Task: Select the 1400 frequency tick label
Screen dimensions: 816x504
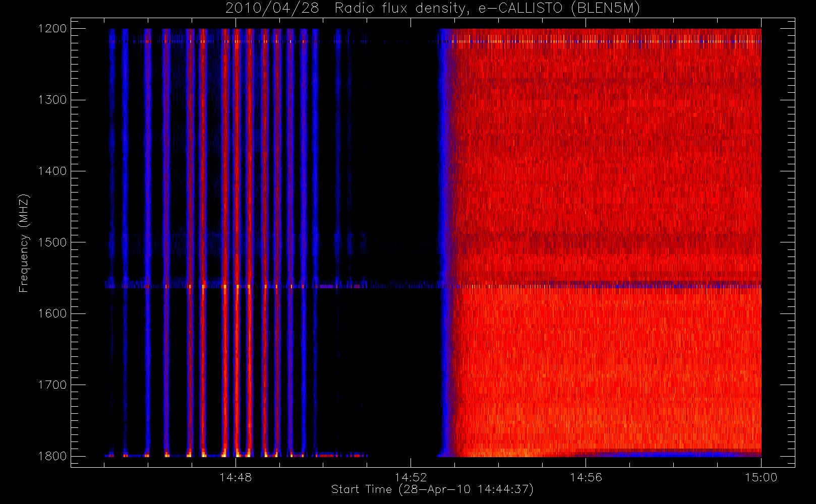Action: point(52,171)
